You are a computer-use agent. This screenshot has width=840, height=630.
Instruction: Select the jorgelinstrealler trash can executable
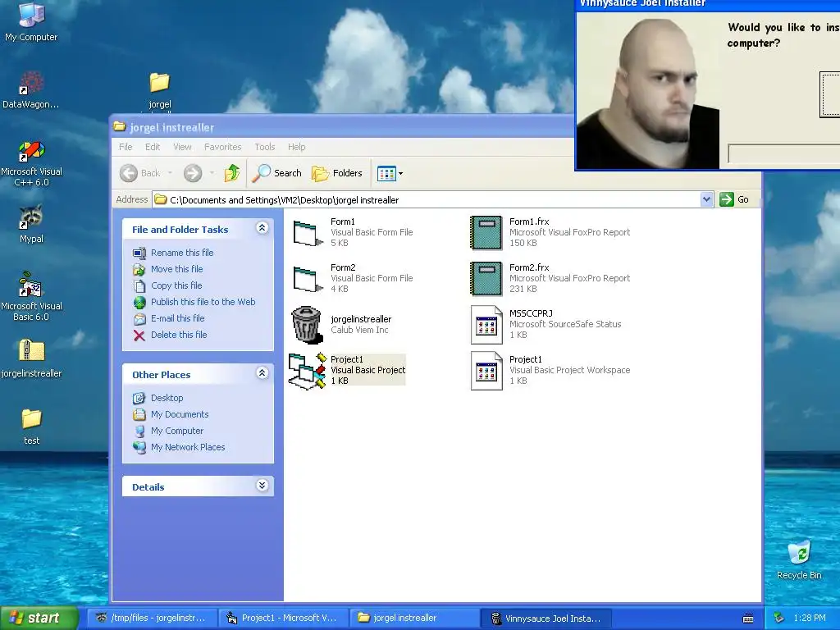342,324
